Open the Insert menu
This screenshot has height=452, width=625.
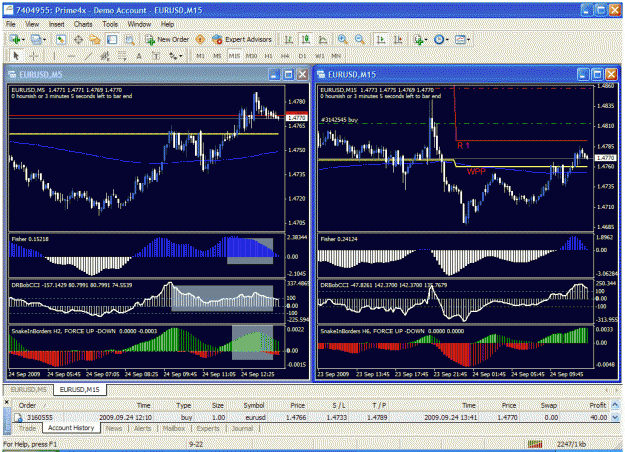[x=57, y=24]
